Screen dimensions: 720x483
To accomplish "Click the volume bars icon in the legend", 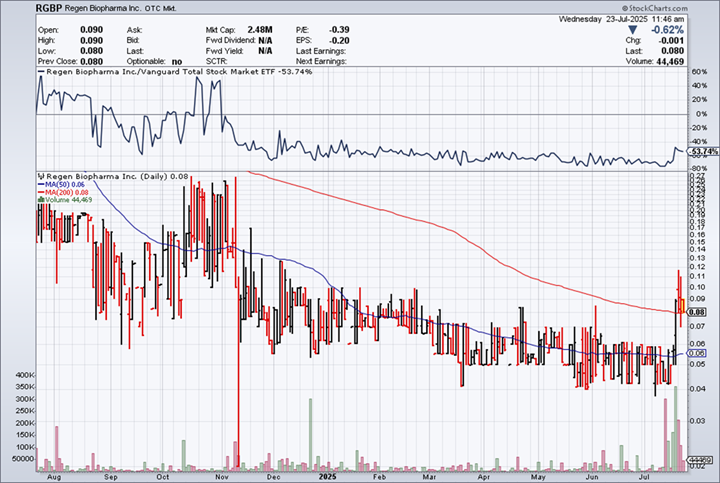I will point(41,200).
